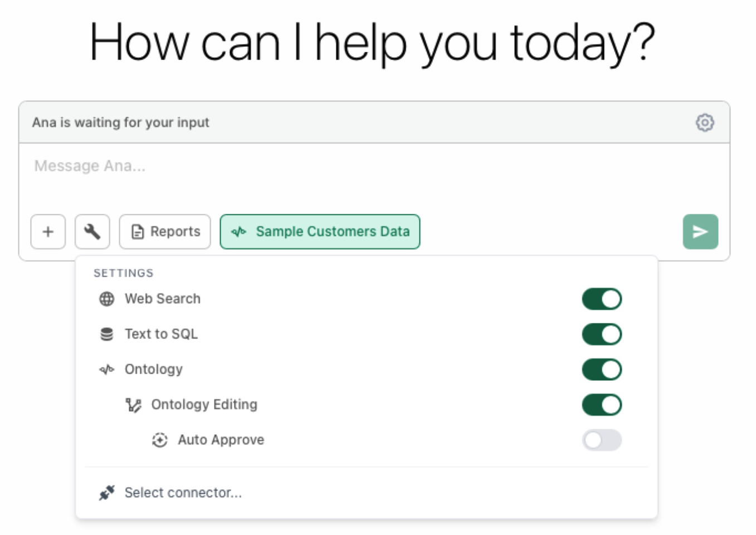Click the document icon on the Reports button
Image resolution: width=756 pixels, height=535 pixels.
(x=136, y=231)
